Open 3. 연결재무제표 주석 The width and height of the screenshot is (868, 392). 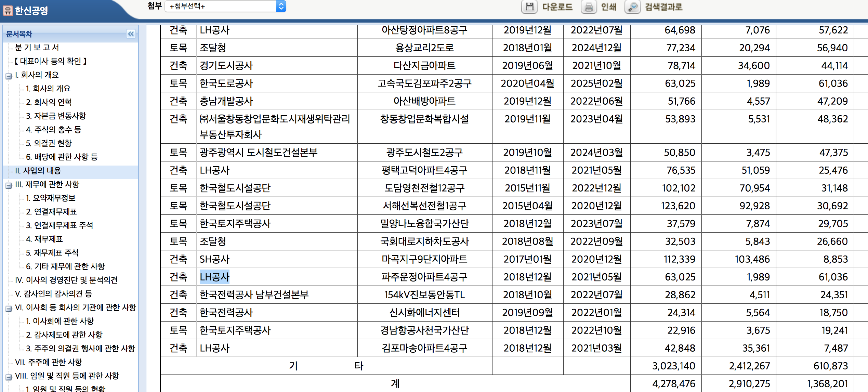point(60,225)
